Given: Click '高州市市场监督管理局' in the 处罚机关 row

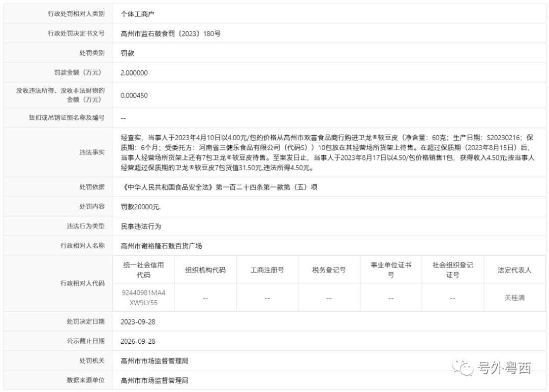Looking at the screenshot, I should click(x=155, y=361).
